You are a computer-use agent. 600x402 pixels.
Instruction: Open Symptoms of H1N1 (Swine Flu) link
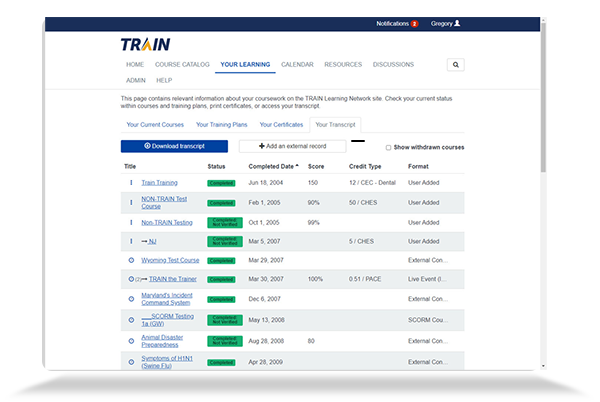167,362
